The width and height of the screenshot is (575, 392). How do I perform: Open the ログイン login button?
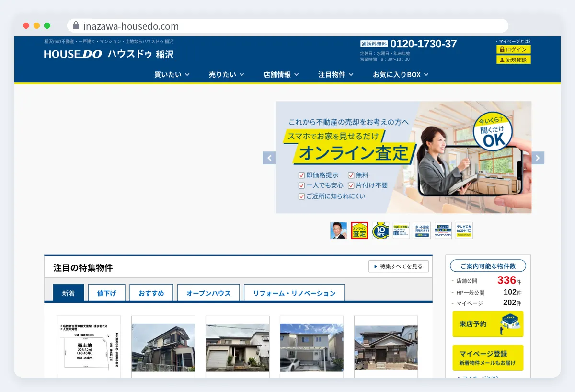(x=514, y=49)
